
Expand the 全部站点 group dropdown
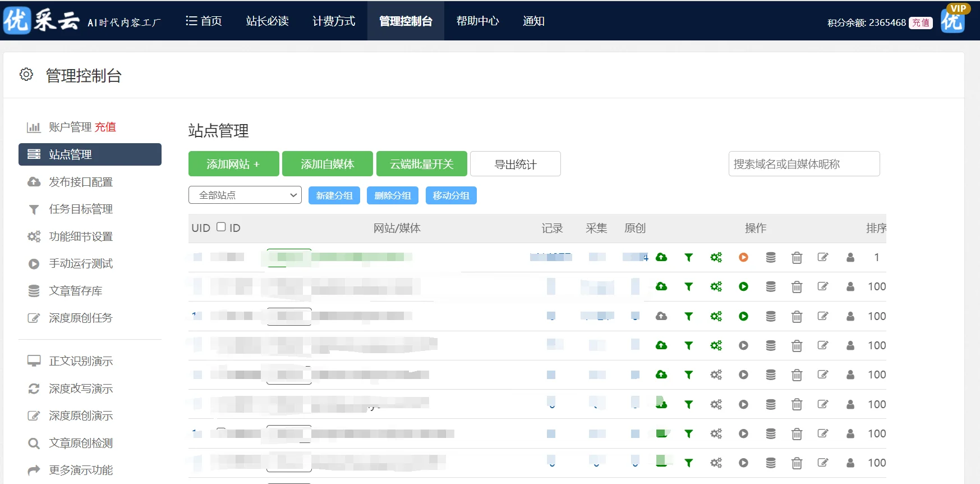(245, 195)
